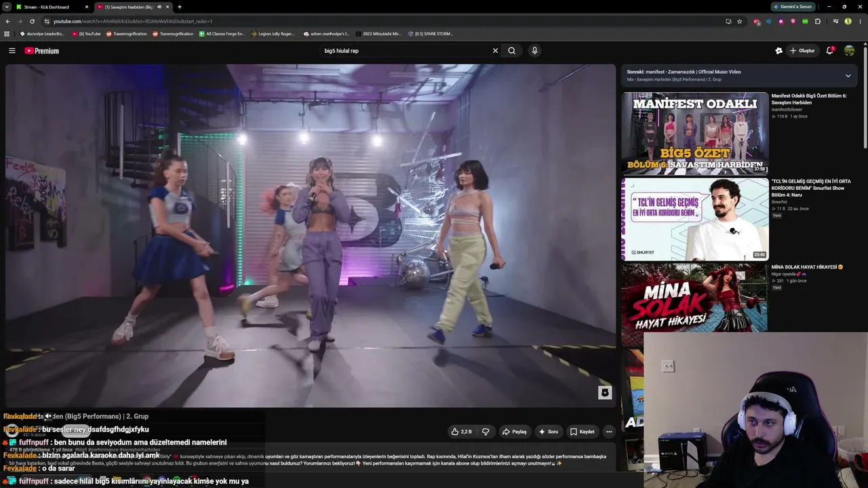
Task: Go to YouTube Premium home logo
Action: coord(42,51)
